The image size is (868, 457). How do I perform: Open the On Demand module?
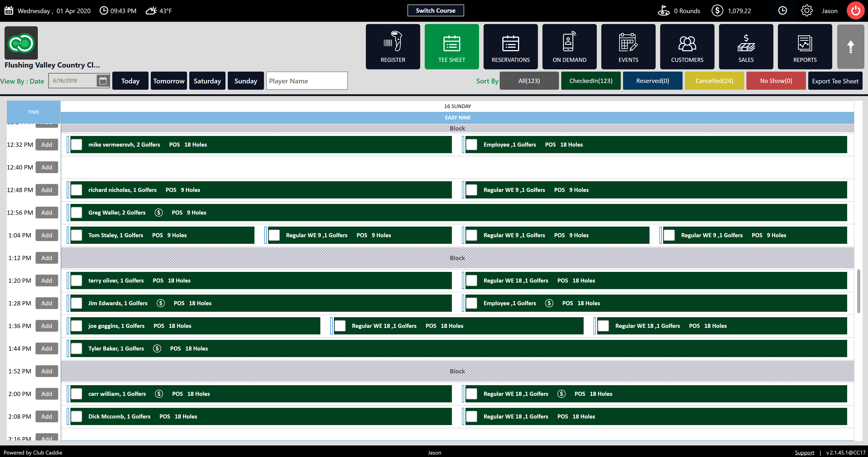click(569, 46)
